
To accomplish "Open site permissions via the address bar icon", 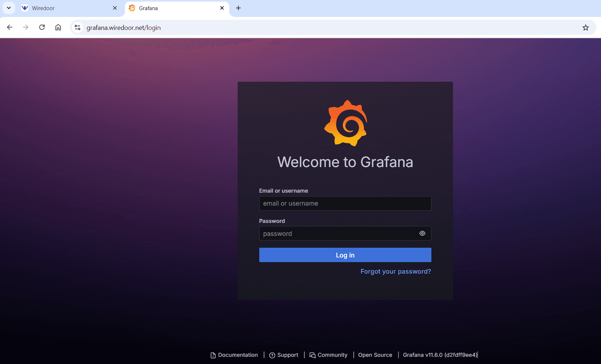I will pos(77,27).
